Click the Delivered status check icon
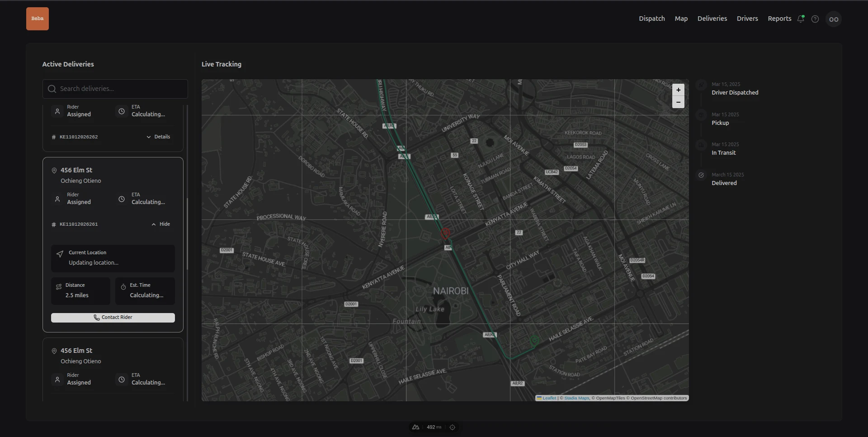This screenshot has width=868, height=437. 701,175
